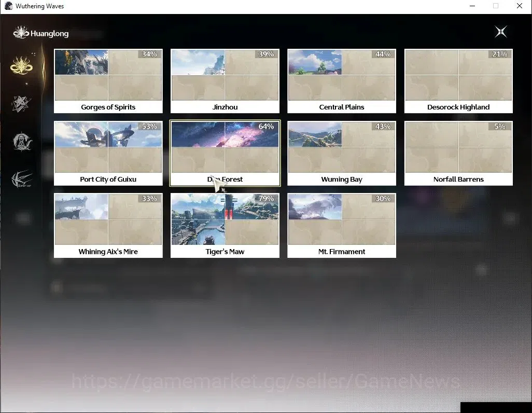Select the Port City of Guixu card
The width and height of the screenshot is (532, 413).
point(108,153)
